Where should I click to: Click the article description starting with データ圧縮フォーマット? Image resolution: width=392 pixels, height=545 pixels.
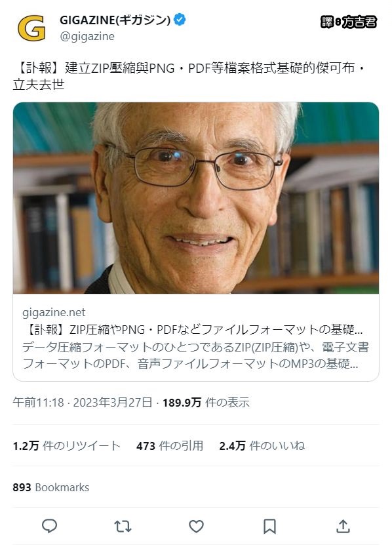(x=195, y=355)
